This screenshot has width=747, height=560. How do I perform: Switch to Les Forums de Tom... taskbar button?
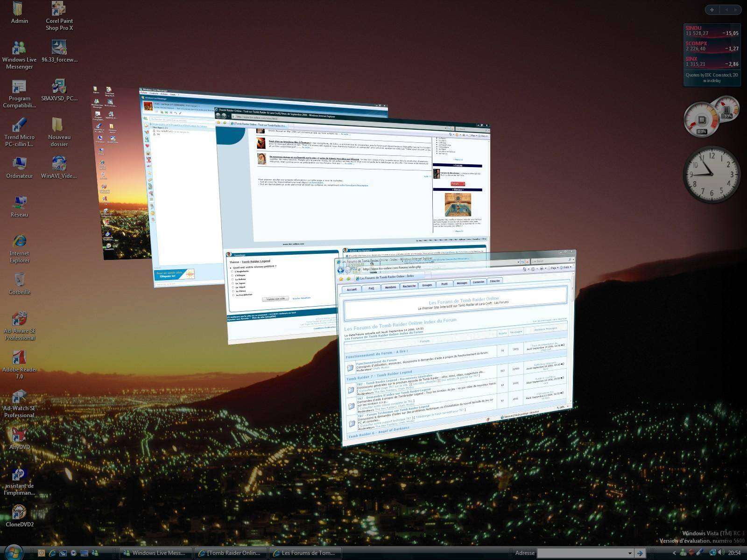pyautogui.click(x=305, y=553)
